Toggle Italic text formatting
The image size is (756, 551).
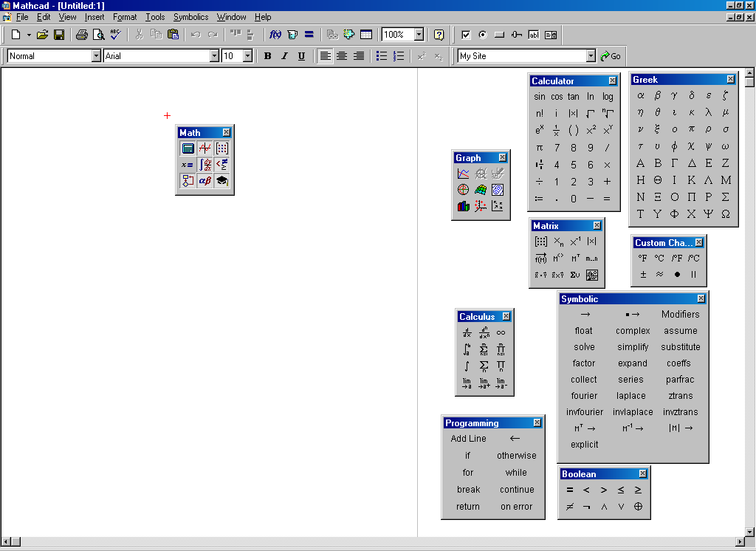click(x=284, y=56)
